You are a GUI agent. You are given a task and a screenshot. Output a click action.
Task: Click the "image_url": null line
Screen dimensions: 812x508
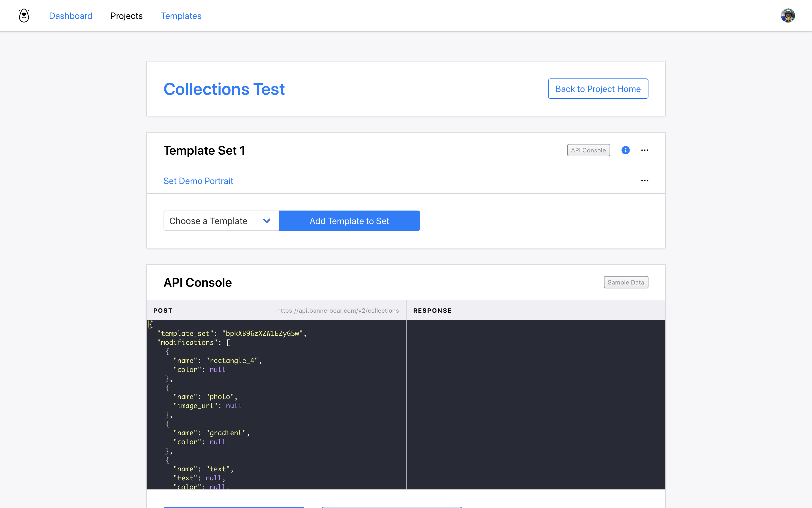[207, 406]
